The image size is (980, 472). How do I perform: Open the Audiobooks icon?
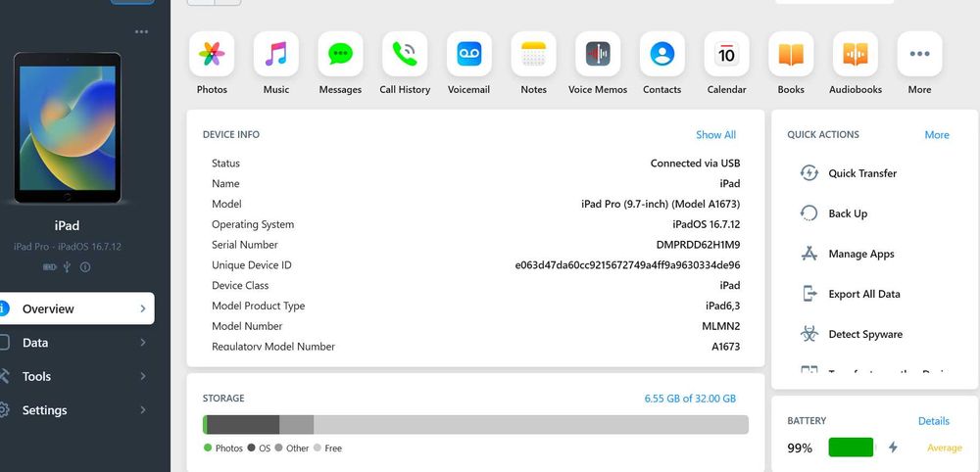coord(856,54)
